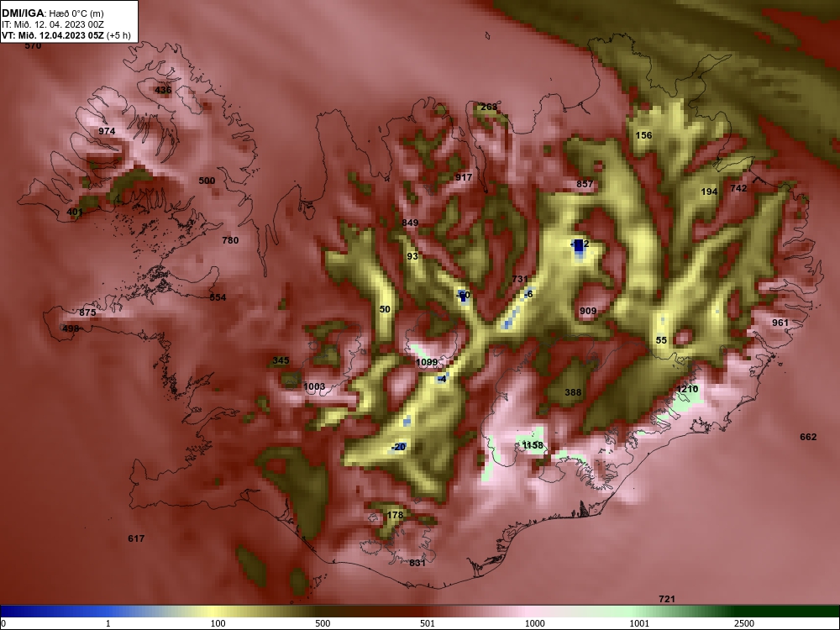
Task: Click the map value 831
Action: pyautogui.click(x=417, y=563)
